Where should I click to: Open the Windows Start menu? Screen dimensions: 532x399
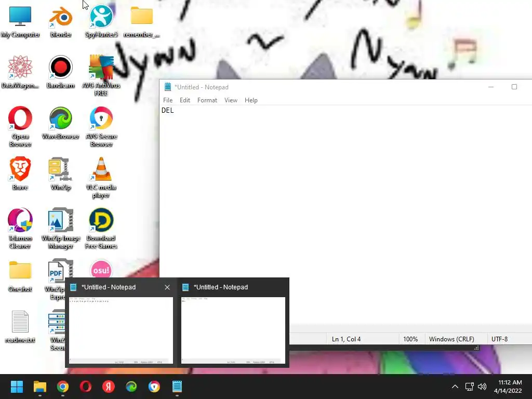click(x=17, y=387)
